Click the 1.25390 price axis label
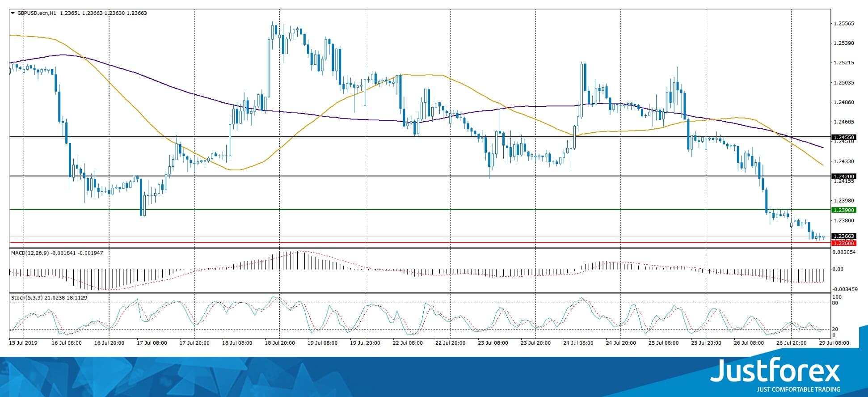This screenshot has height=397, width=868. pos(844,43)
